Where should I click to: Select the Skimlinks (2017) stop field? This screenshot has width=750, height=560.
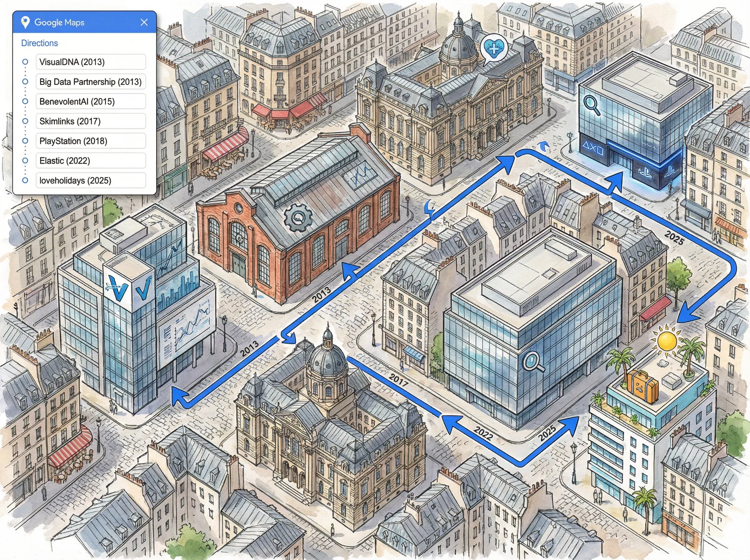pyautogui.click(x=91, y=121)
